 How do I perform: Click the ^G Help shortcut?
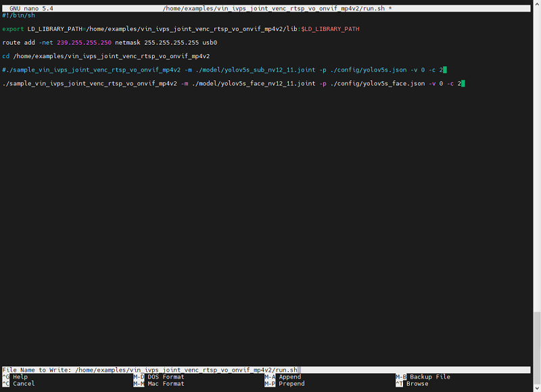15,377
